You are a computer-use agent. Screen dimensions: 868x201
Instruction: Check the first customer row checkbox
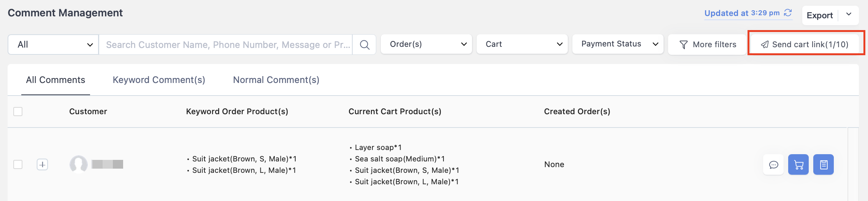pyautogui.click(x=18, y=164)
